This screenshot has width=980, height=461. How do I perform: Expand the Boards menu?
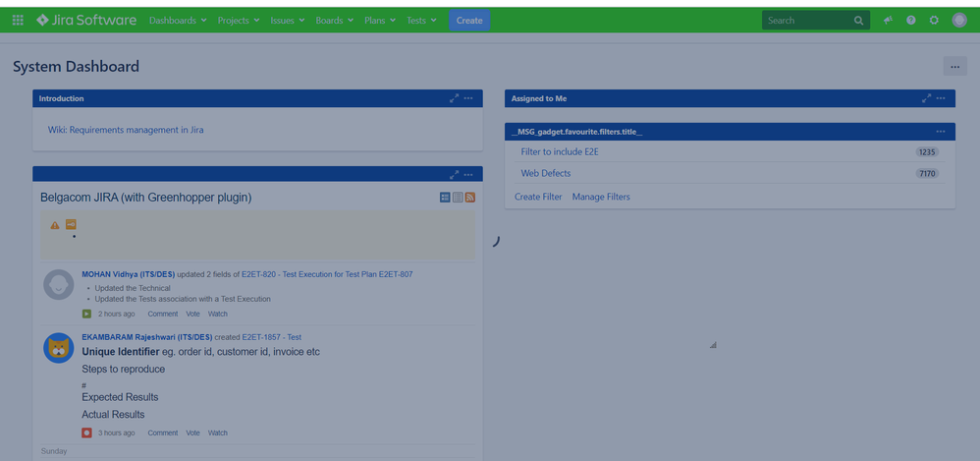point(335,20)
